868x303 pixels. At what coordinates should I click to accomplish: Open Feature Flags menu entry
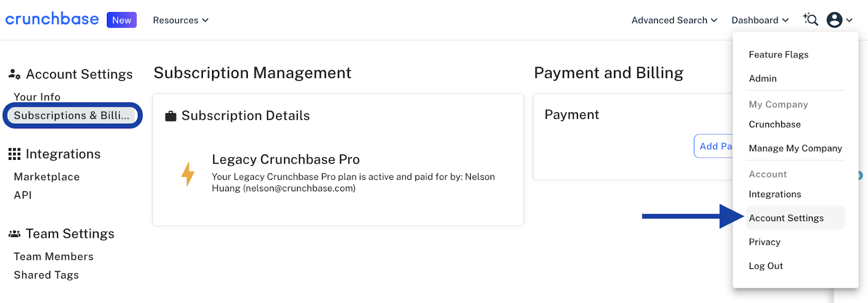[778, 55]
